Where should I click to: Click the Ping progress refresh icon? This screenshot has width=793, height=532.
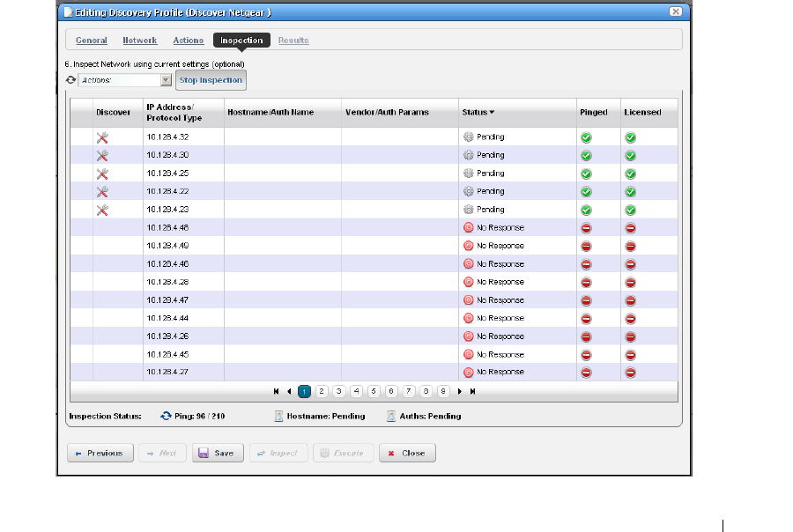[166, 417]
